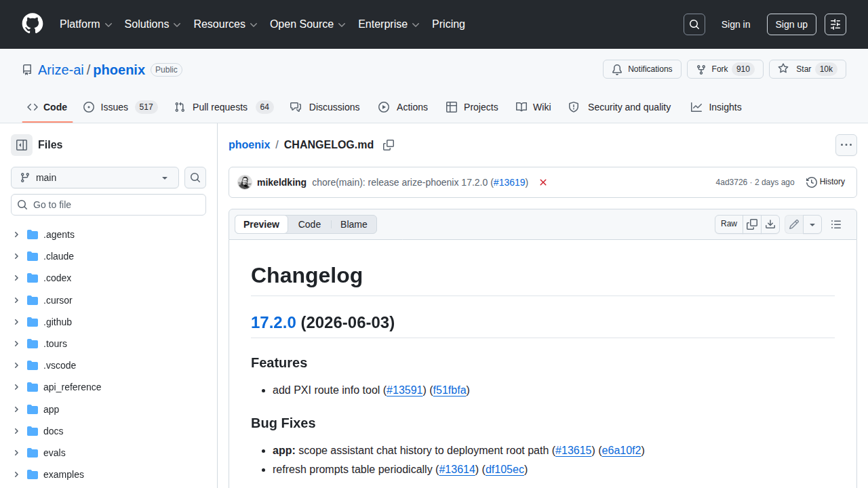Viewport: 868px width, 488px height.
Task: Expand the Enterprise menu
Action: tap(389, 24)
